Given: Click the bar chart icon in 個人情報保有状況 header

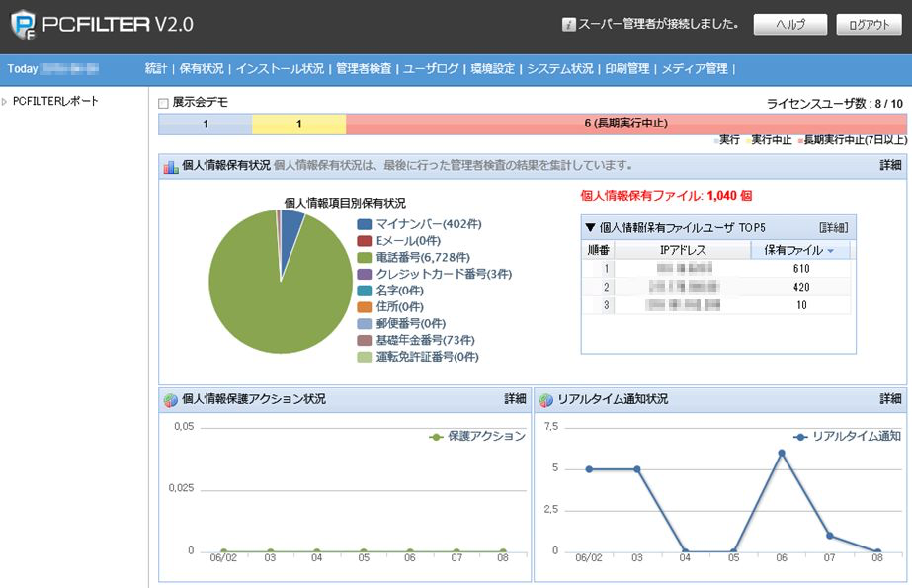Looking at the screenshot, I should [x=171, y=167].
